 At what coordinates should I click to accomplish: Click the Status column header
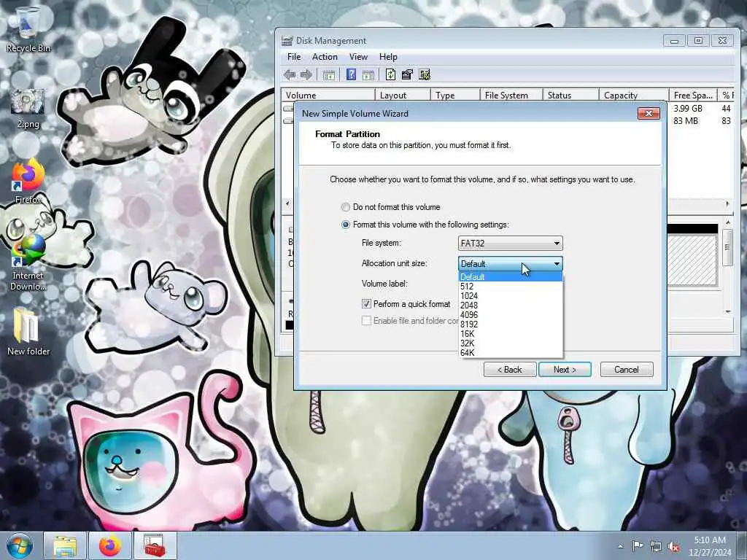[570, 96]
